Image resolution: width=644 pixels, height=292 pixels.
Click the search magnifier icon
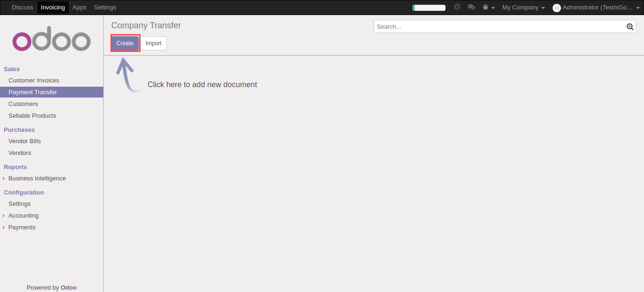click(x=630, y=27)
